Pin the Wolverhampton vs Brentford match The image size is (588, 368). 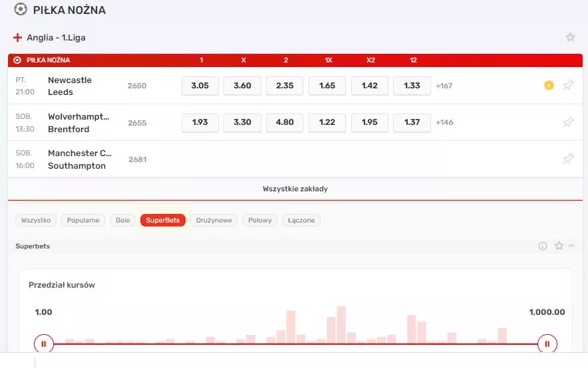click(x=568, y=122)
